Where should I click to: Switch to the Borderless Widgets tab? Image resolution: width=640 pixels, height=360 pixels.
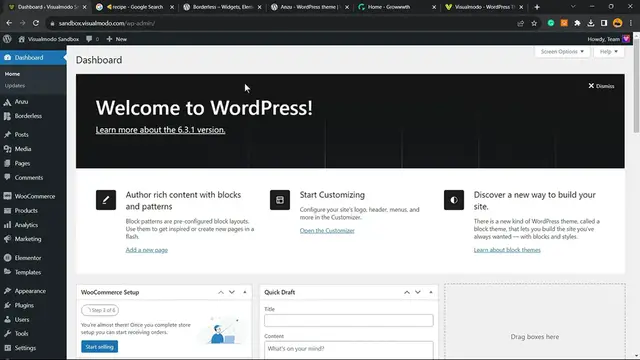tap(222, 7)
